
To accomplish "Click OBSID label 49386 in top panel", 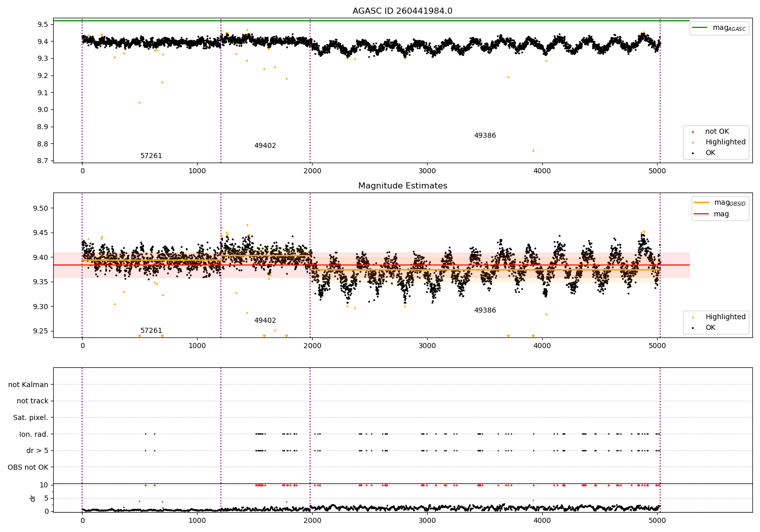I will (x=485, y=136).
